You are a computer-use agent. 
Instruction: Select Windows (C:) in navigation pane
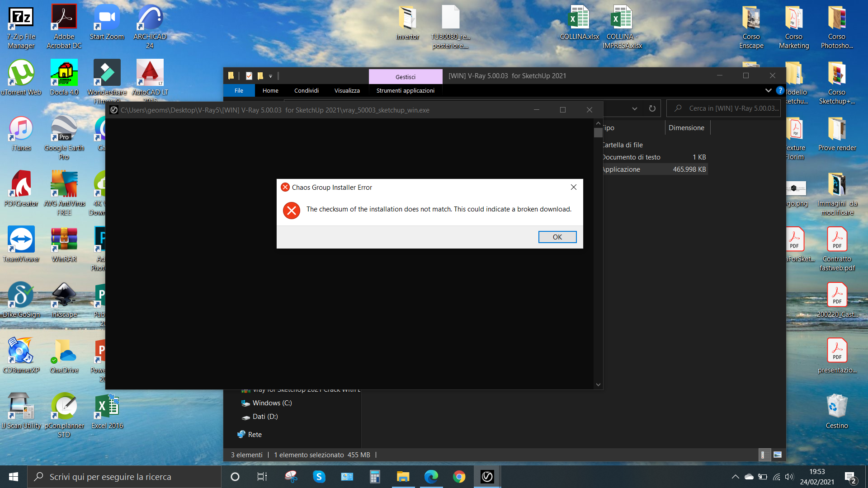point(272,403)
